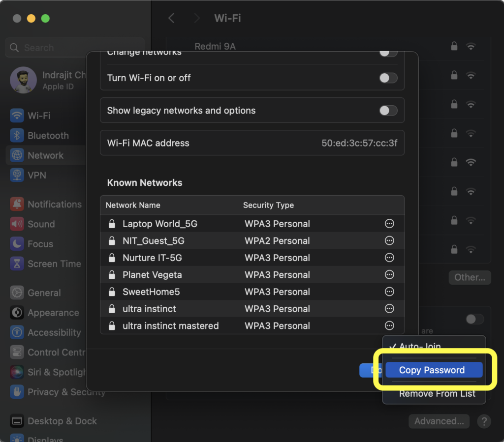Click the Accessibility icon in sidebar
Image resolution: width=504 pixels, height=442 pixels.
(x=17, y=332)
